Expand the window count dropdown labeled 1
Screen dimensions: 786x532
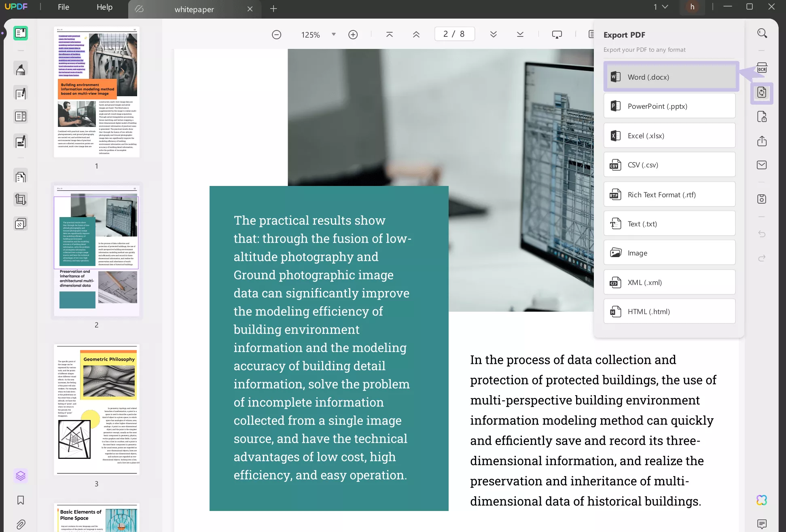(x=661, y=7)
